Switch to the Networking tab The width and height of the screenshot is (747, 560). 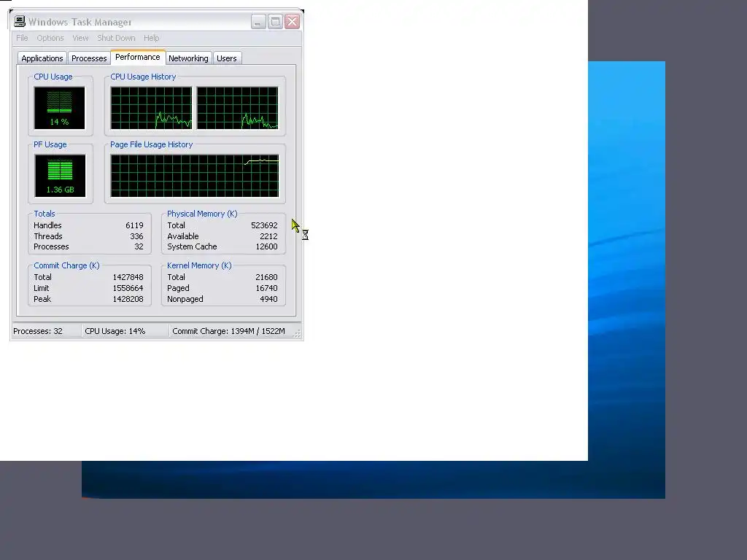point(188,58)
